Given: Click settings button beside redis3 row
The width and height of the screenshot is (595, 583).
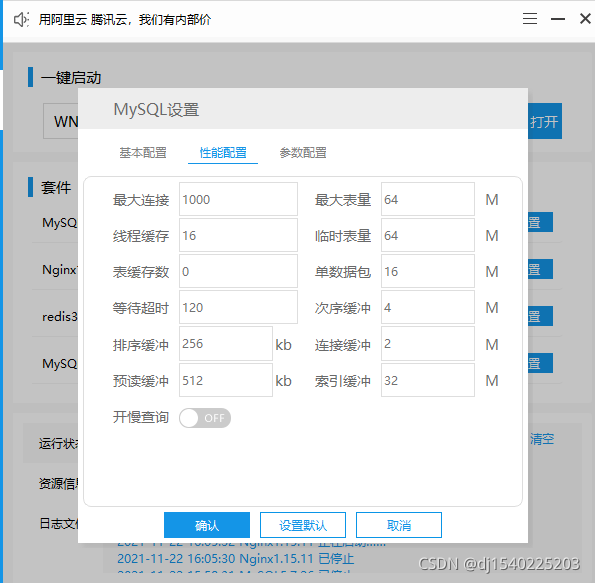Looking at the screenshot, I should (540, 317).
